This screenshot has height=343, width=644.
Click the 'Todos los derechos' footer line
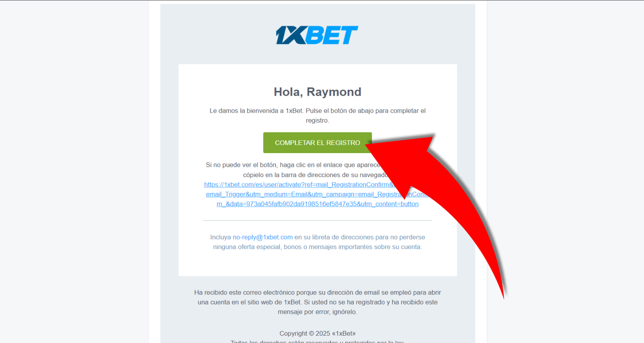318,342
